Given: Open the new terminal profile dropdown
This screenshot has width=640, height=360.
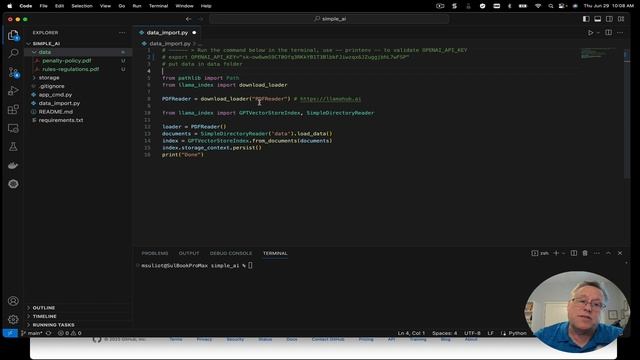Looking at the screenshot, I should 564,253.
